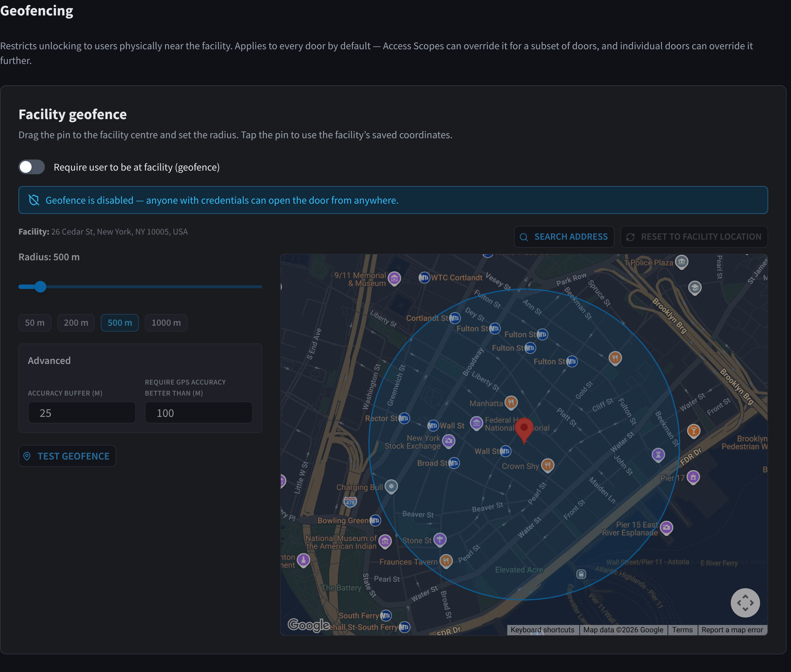
Task: Click the Search Address magnifier icon
Action: [x=524, y=237]
